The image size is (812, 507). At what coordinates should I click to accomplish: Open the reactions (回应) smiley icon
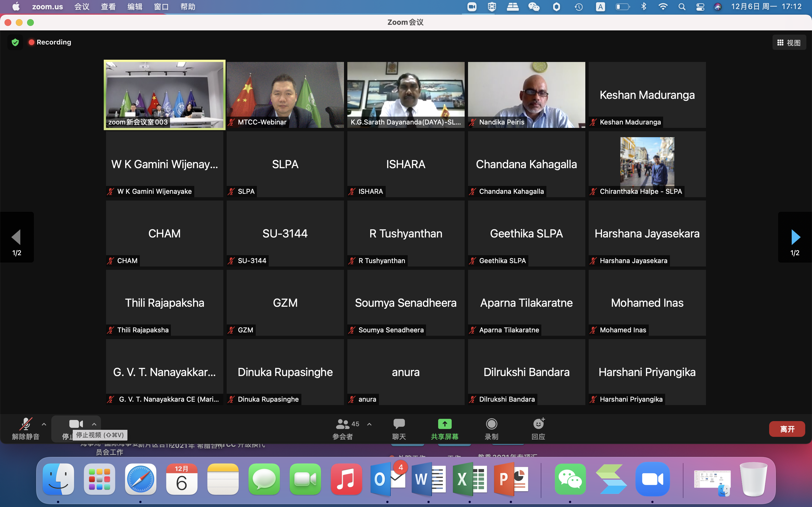coord(539,424)
